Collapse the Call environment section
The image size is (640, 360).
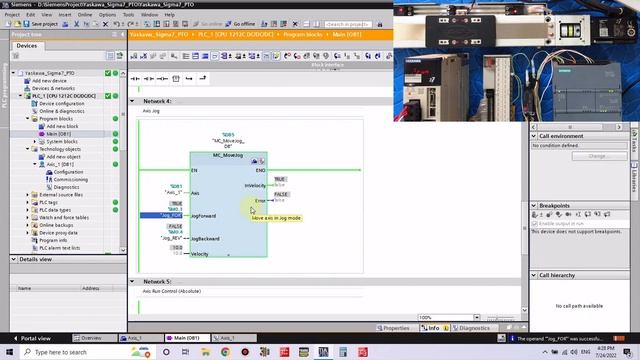pyautogui.click(x=534, y=136)
